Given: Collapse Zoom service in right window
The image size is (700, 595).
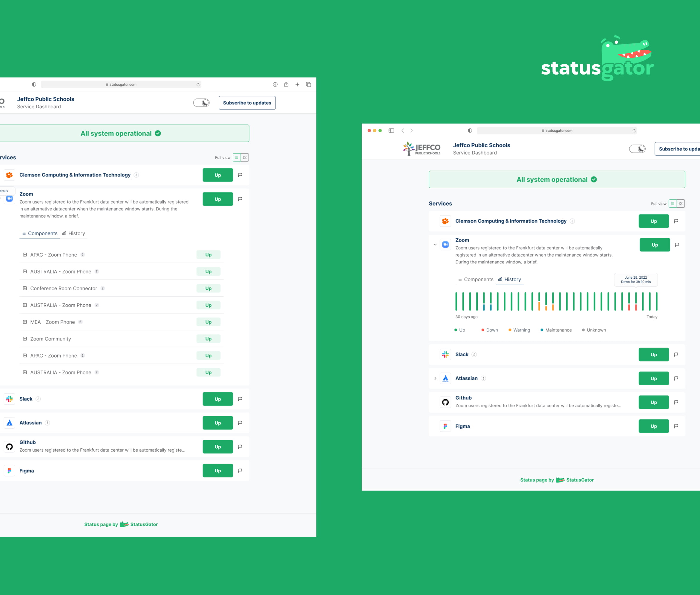Looking at the screenshot, I should 435,245.
